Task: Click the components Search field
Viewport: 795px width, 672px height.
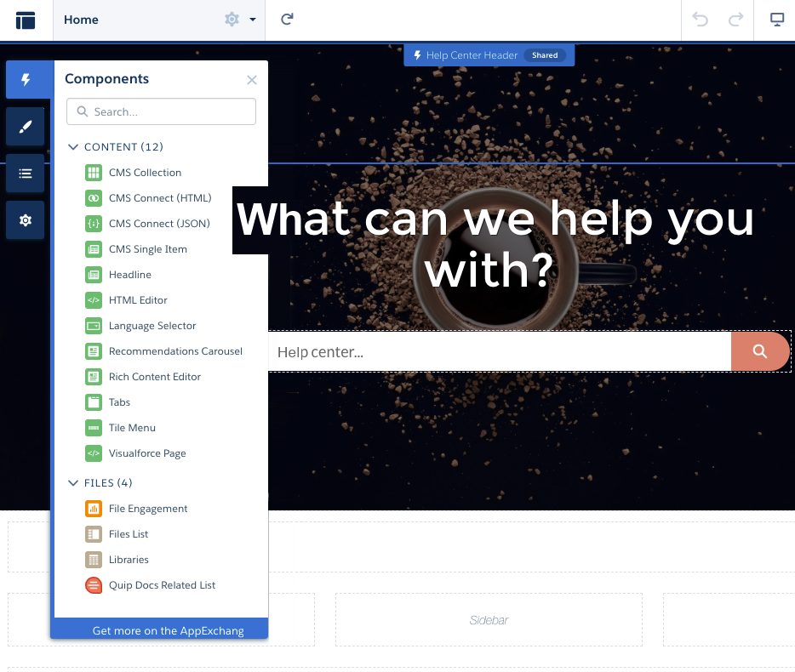Action: pyautogui.click(x=162, y=111)
